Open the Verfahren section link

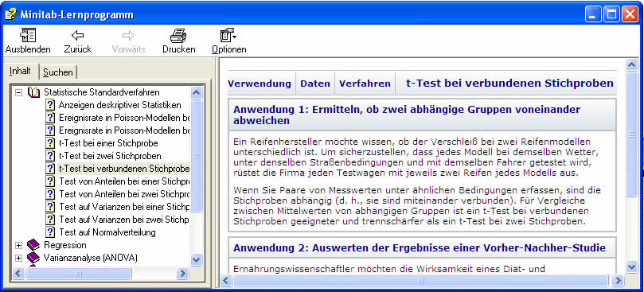click(x=365, y=84)
